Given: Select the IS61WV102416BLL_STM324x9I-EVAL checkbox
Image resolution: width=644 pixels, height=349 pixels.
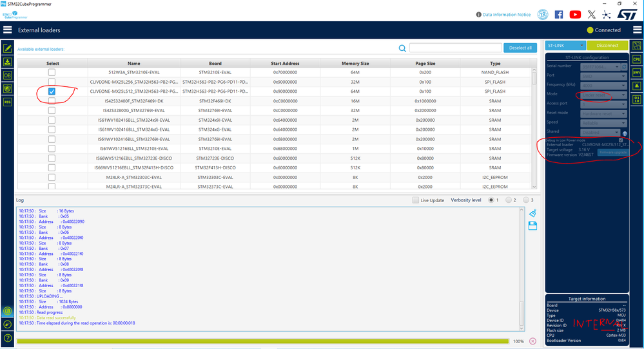Looking at the screenshot, I should 52,120.
